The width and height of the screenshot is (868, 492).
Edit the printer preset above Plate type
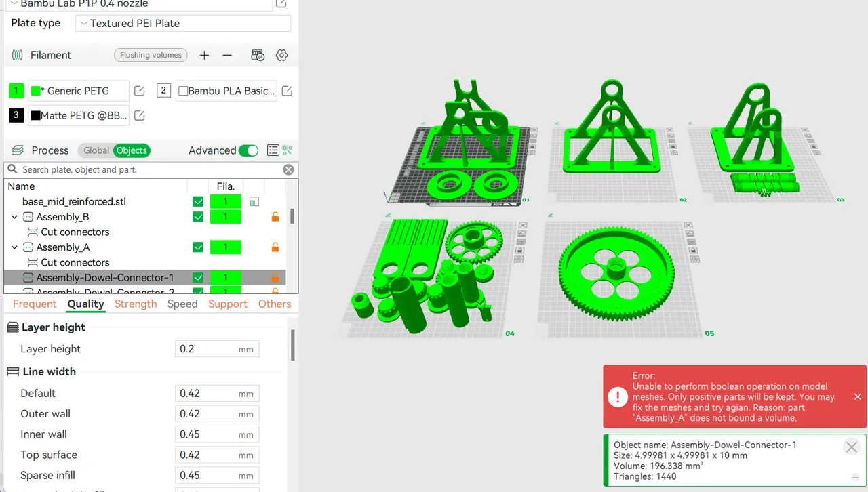pos(281,4)
